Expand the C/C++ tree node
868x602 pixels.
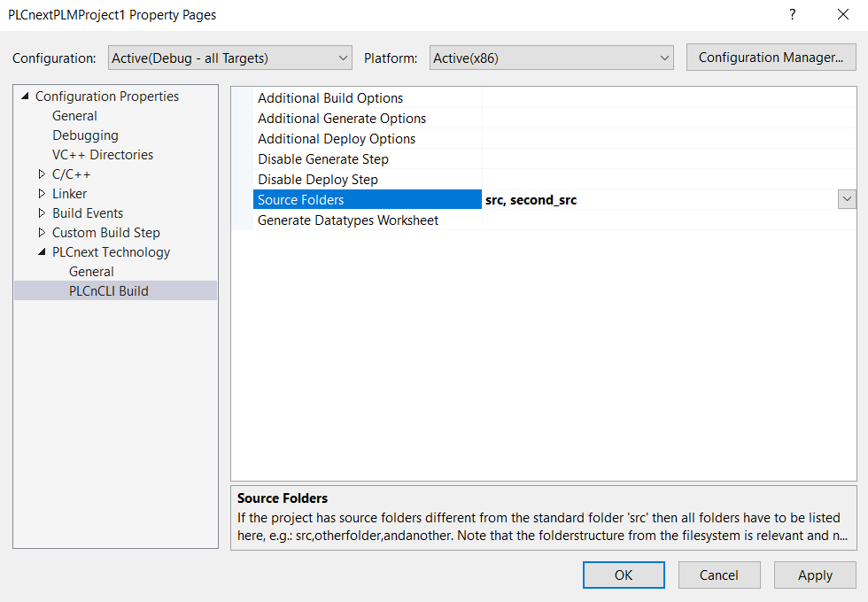coord(42,174)
